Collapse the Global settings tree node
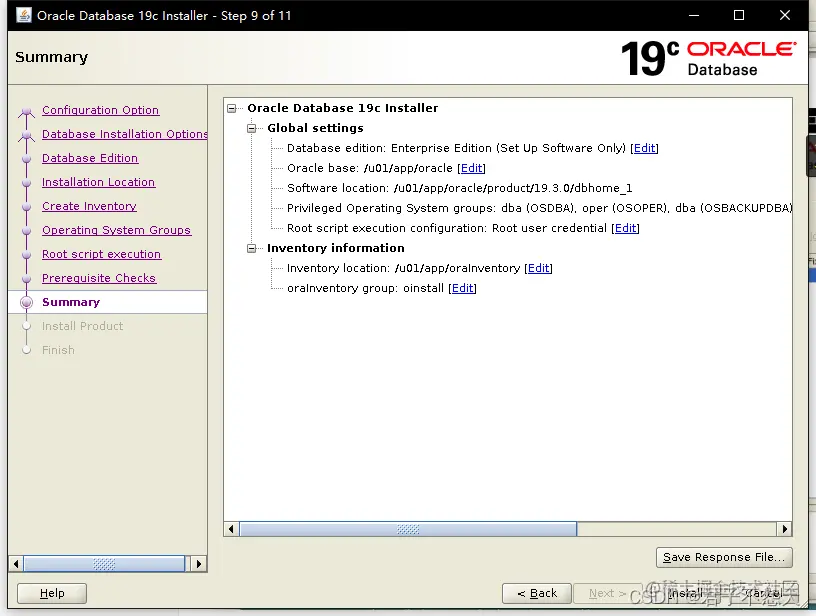 [x=252, y=129]
